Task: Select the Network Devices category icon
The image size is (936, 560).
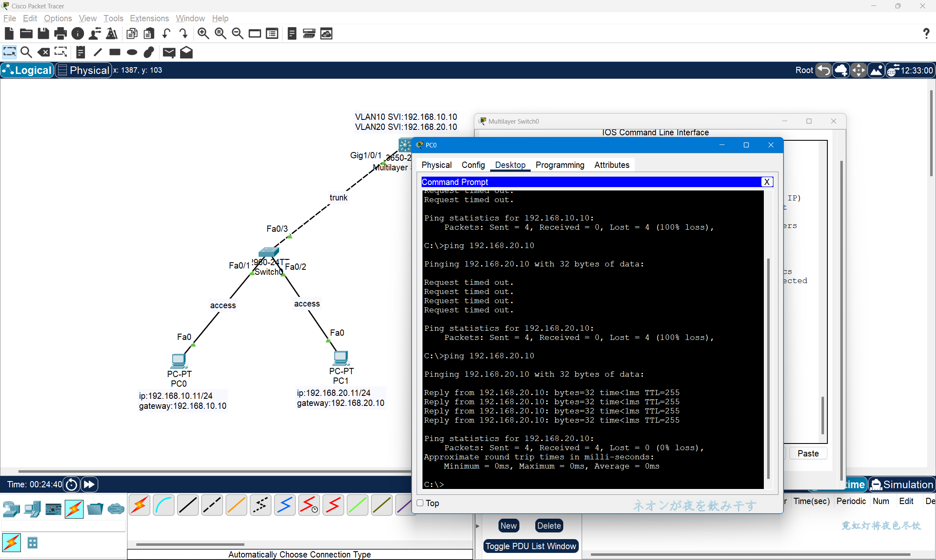Action: [11, 509]
